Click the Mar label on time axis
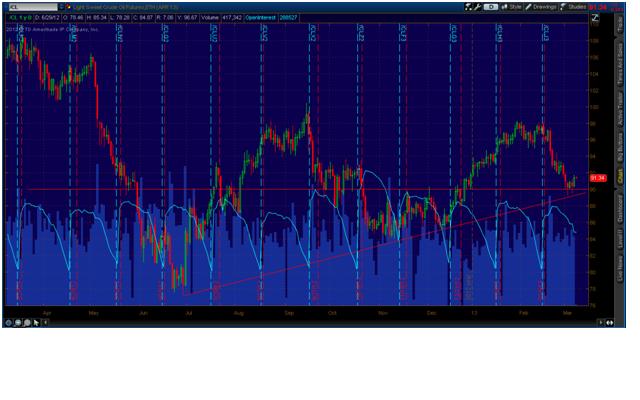 tap(567, 313)
